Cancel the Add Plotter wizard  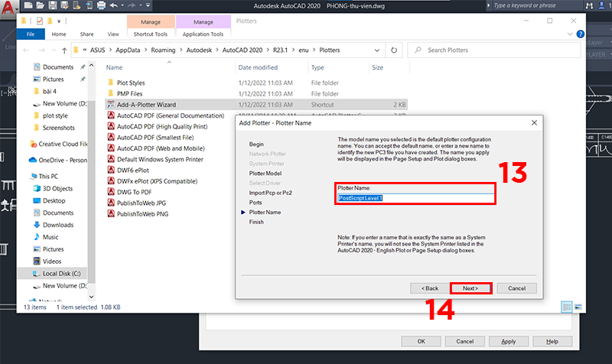coord(517,288)
